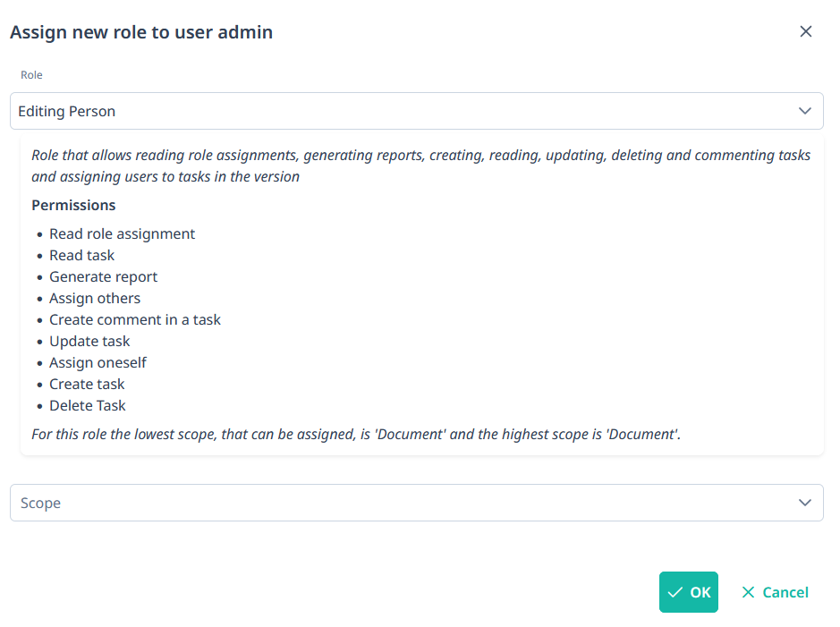
Task: Confirm the role assignment with OK
Action: point(688,592)
